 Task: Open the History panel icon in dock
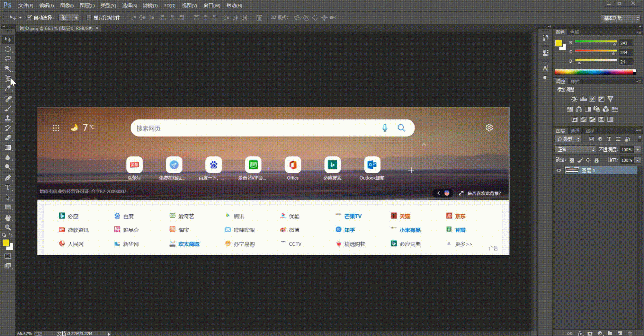point(545,38)
